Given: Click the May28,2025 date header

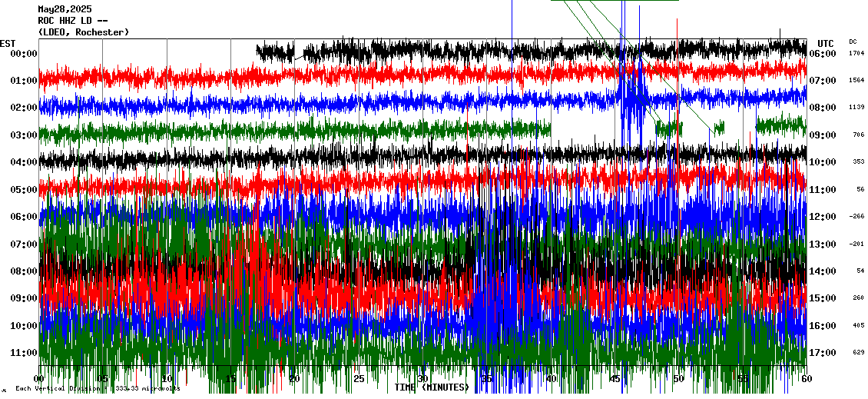Looking at the screenshot, I should pyautogui.click(x=64, y=8).
